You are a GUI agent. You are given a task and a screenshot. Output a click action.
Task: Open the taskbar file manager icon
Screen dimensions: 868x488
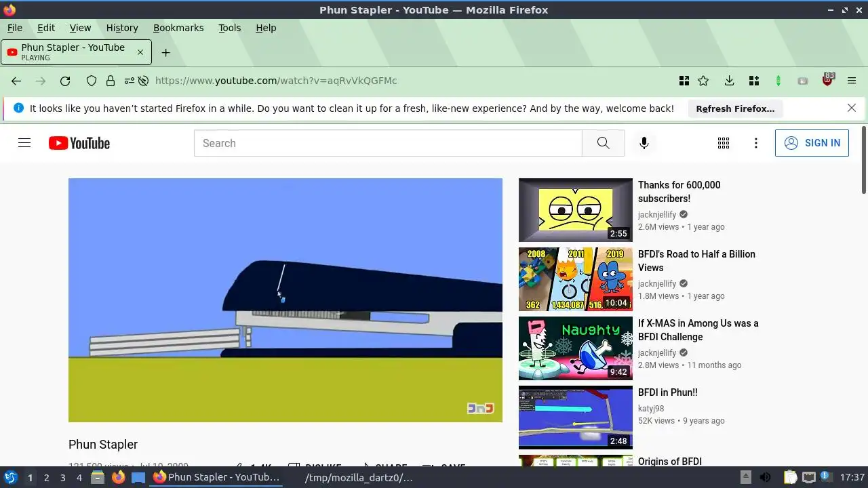(98, 477)
